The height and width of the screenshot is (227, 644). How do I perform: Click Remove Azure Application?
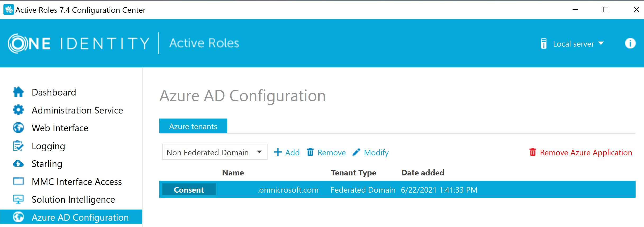pos(586,153)
